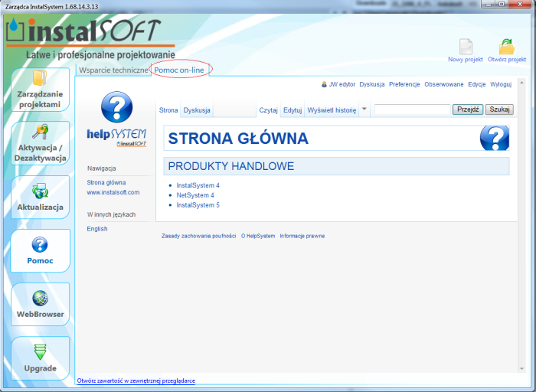
Task: Select the Czytaj view tab
Action: 268,110
